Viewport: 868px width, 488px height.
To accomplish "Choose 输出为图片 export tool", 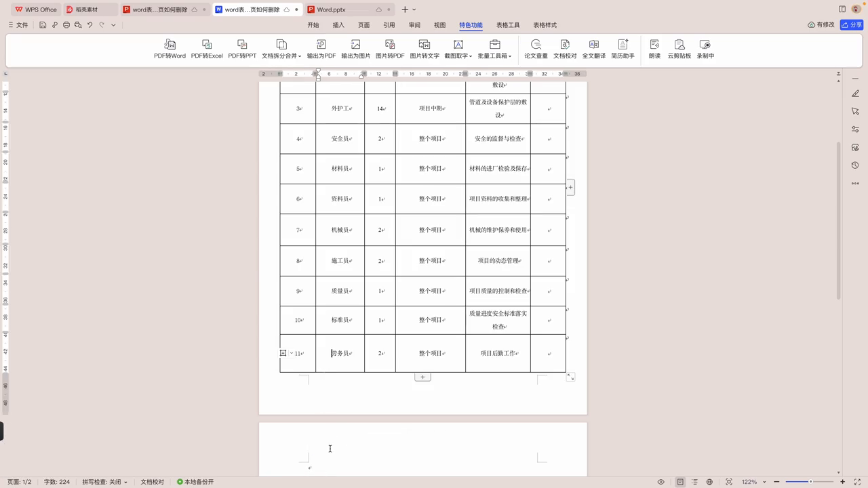I will pyautogui.click(x=355, y=49).
